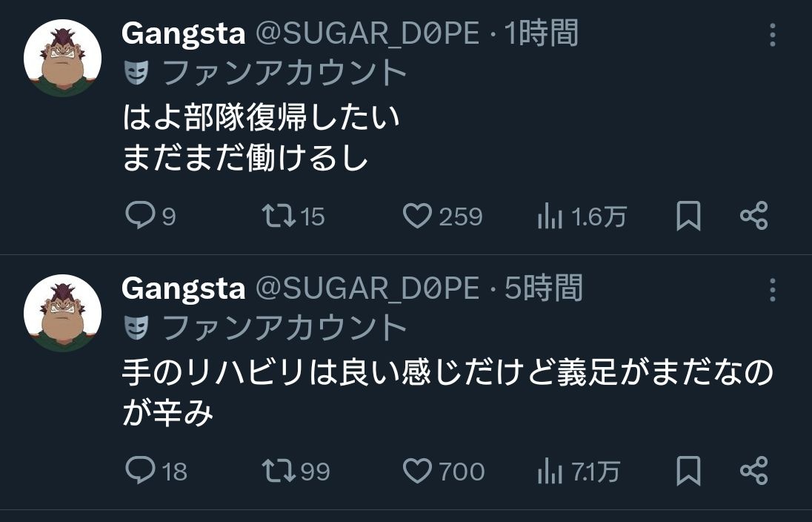The width and height of the screenshot is (812, 522).
Task: Reply to the tweet with 18 comments
Action: click(139, 471)
